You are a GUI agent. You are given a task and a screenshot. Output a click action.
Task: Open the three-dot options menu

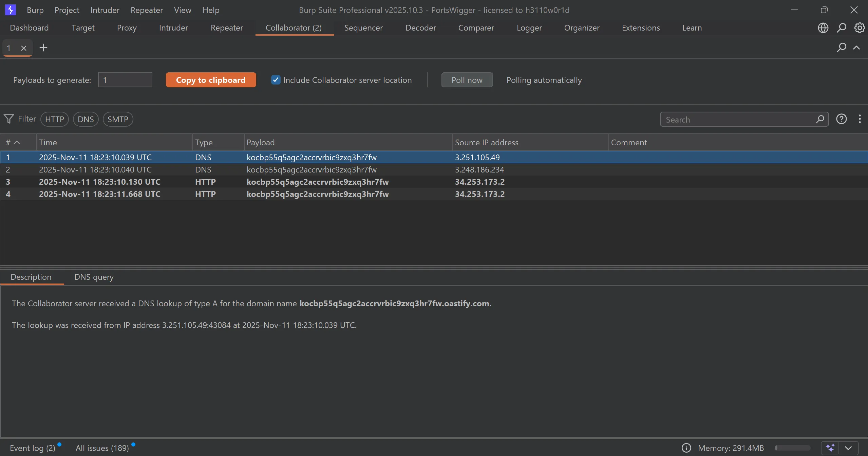point(860,119)
